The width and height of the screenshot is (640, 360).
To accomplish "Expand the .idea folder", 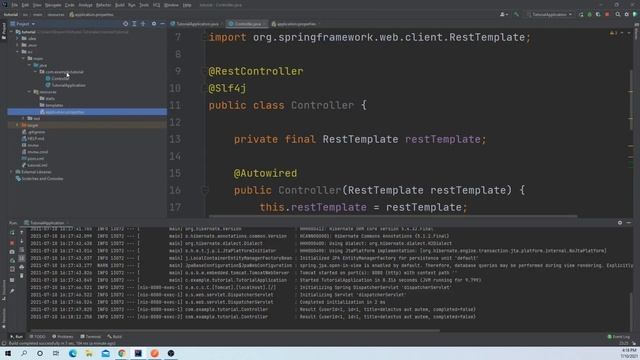I will (x=18, y=38).
